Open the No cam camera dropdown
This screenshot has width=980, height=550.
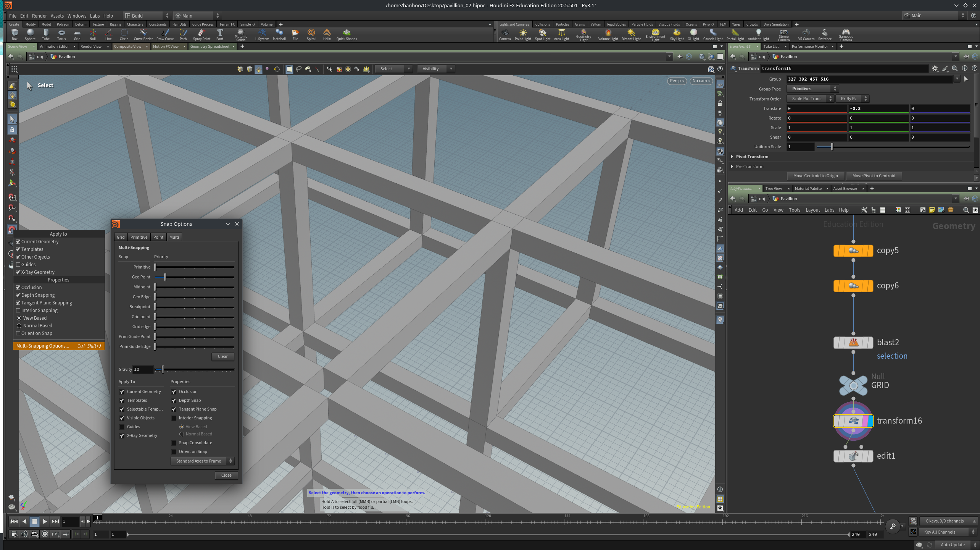click(701, 81)
